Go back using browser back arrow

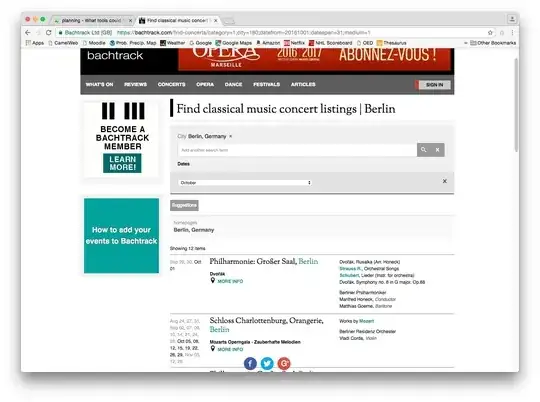pos(28,33)
